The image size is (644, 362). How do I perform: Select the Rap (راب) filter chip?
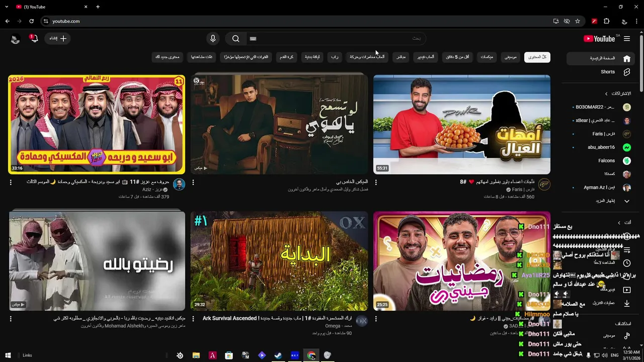[x=335, y=57]
